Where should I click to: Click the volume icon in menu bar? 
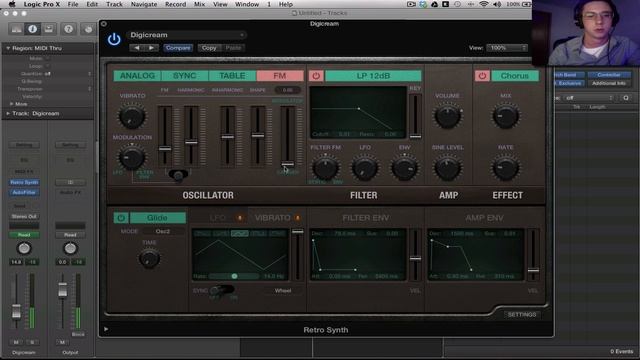click(x=497, y=4)
